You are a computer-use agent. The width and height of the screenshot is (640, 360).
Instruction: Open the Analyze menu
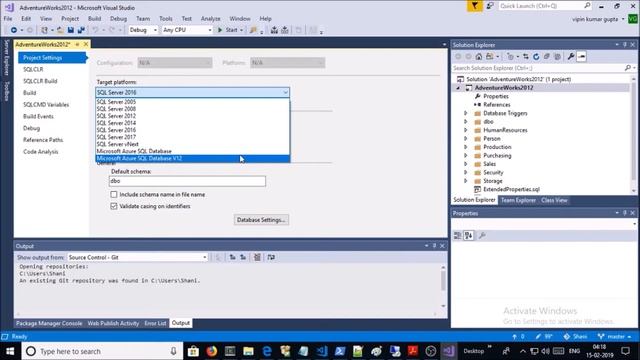(210, 19)
